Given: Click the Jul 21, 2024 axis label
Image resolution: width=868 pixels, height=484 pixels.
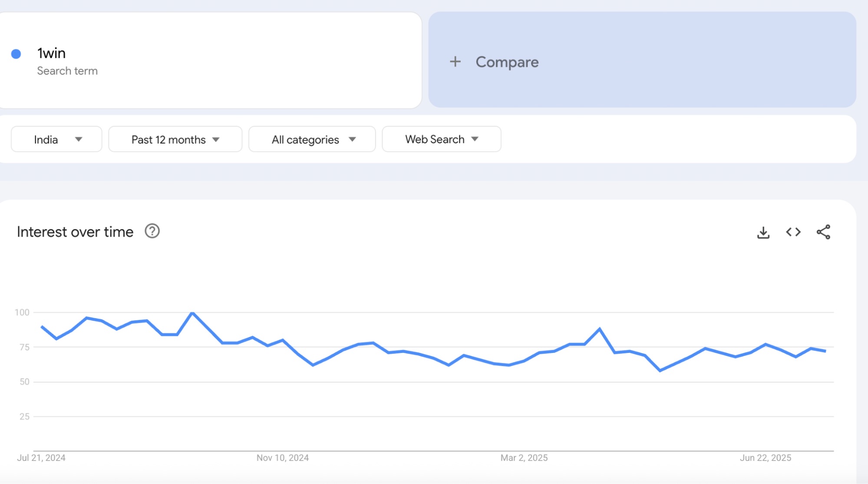Looking at the screenshot, I should pos(41,458).
